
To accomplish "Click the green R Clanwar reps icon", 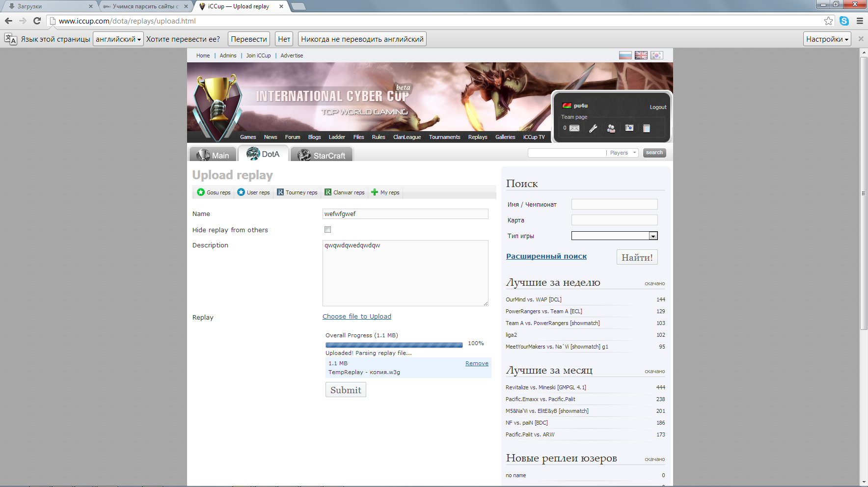I will 328,192.
